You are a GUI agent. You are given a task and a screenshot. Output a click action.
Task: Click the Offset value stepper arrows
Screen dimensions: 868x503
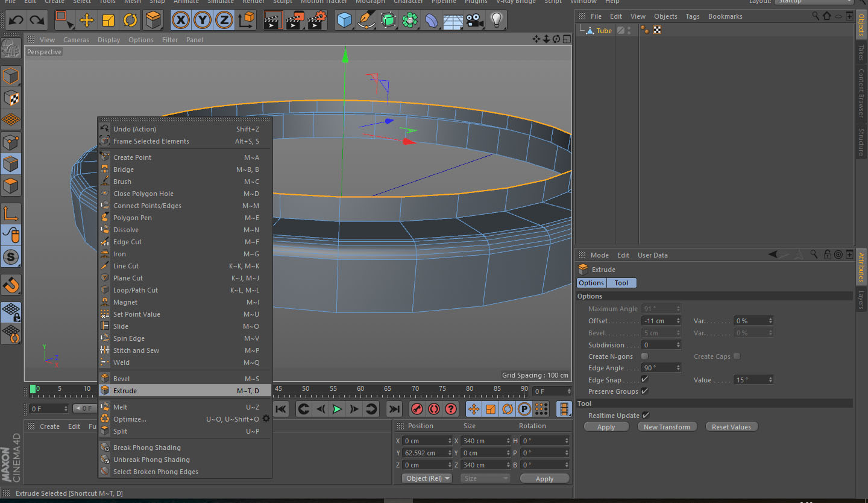click(x=678, y=321)
